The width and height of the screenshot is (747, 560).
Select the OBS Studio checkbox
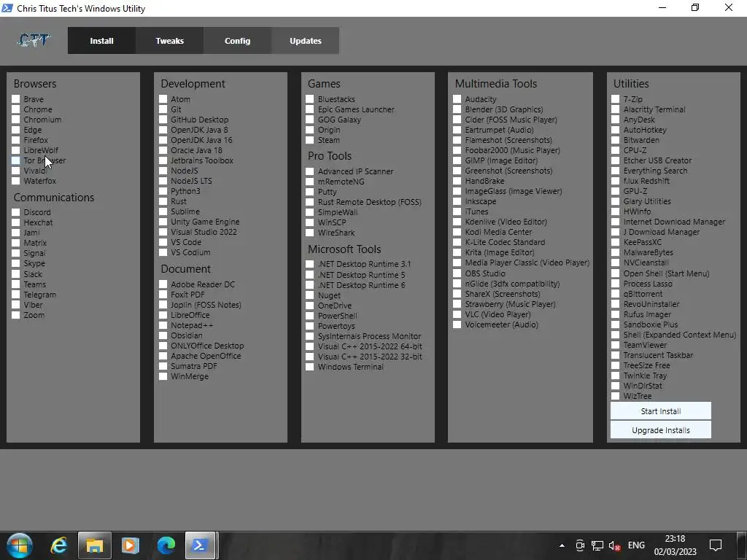(457, 273)
